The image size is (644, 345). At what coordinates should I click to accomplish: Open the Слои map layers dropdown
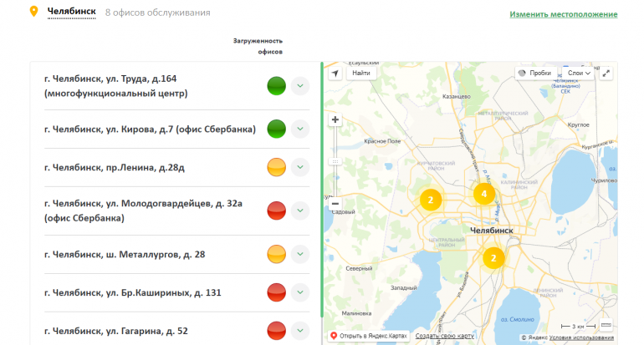tap(579, 73)
